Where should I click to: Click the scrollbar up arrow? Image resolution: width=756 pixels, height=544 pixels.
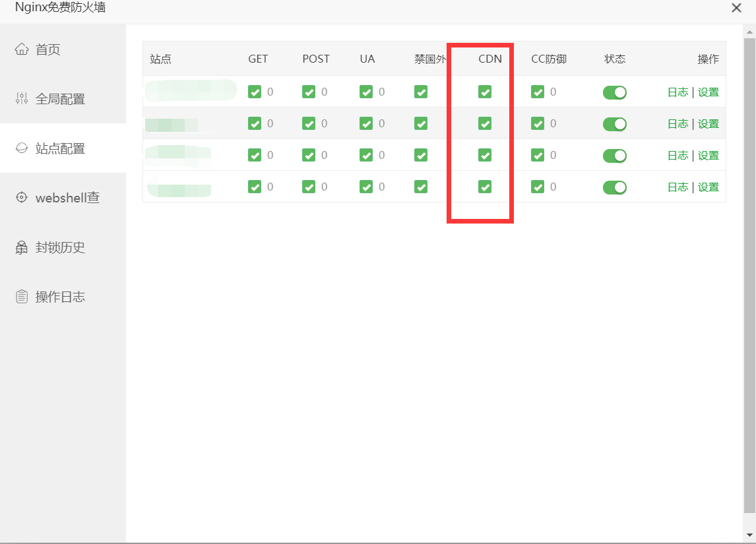point(749,32)
